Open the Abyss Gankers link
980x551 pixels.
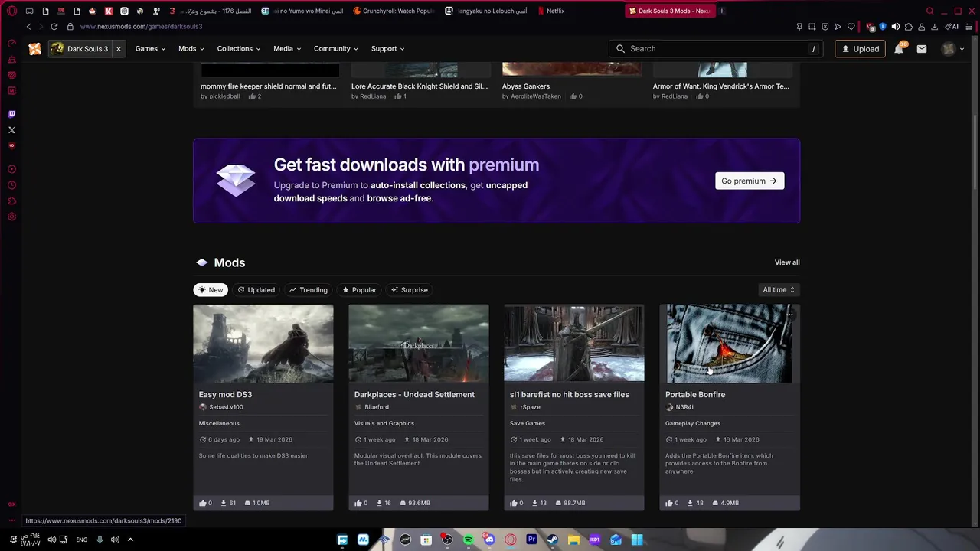526,86
